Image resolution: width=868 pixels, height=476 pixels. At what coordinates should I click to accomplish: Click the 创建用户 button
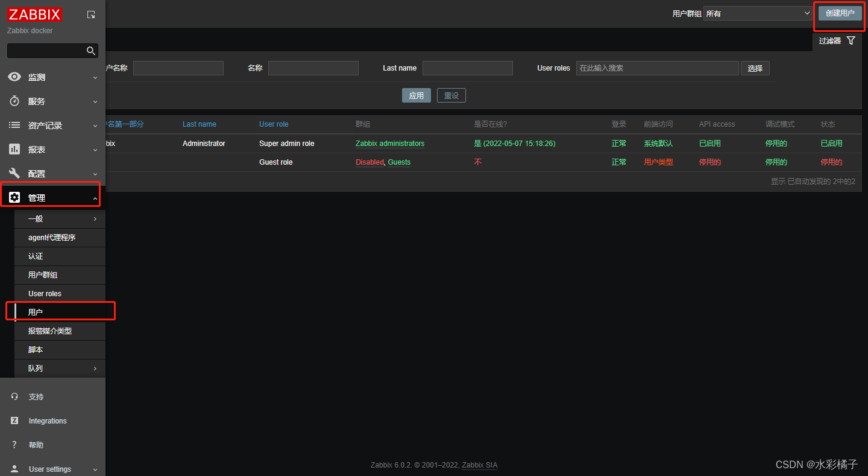840,13
